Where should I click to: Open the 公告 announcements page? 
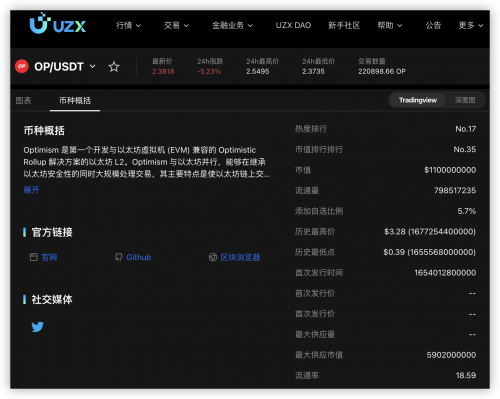(x=433, y=25)
